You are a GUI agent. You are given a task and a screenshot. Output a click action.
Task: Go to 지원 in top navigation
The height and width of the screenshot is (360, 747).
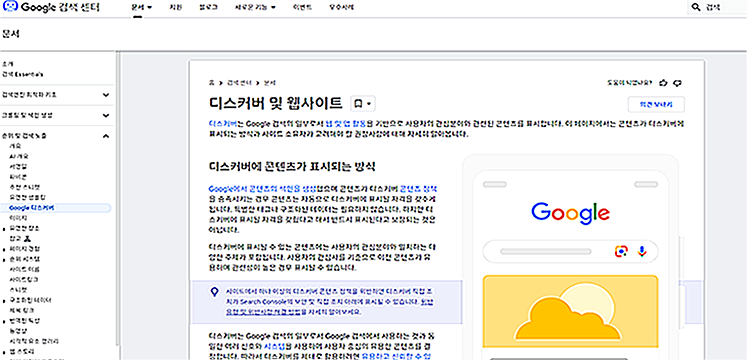tap(176, 8)
